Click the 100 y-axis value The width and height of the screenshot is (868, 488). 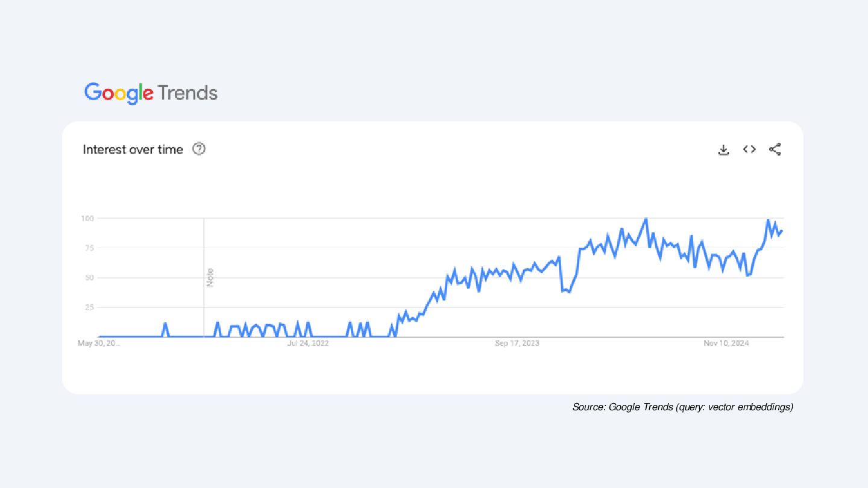point(87,218)
